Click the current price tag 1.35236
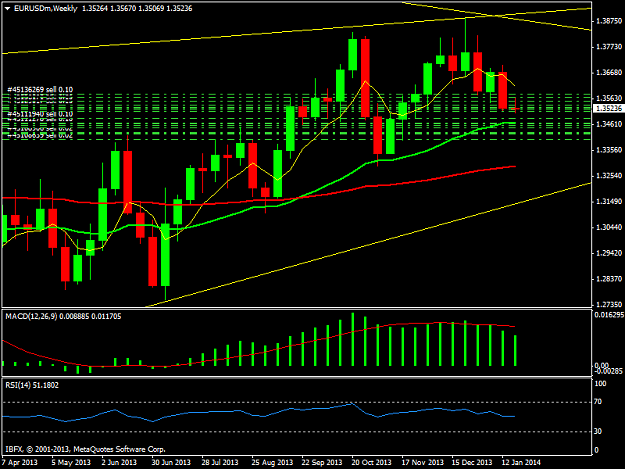This screenshot has width=625, height=469. [x=608, y=108]
